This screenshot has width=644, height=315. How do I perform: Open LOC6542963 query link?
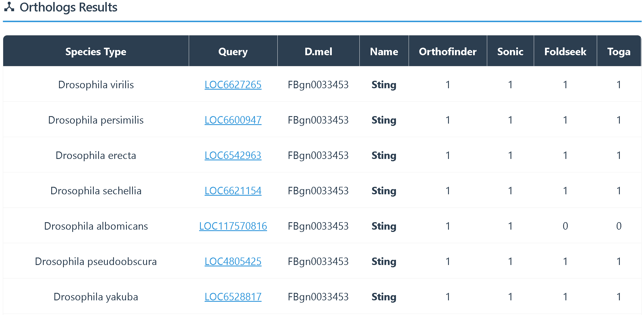click(x=233, y=155)
